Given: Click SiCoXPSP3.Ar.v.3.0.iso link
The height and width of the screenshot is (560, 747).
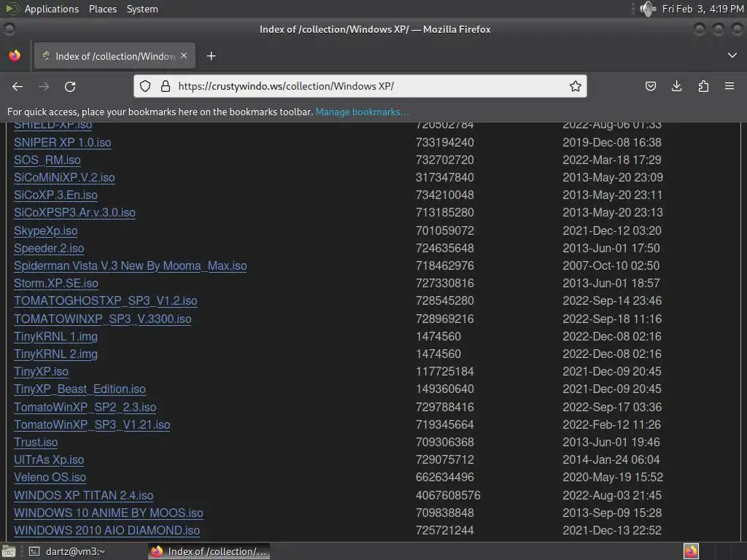Looking at the screenshot, I should pos(75,213).
